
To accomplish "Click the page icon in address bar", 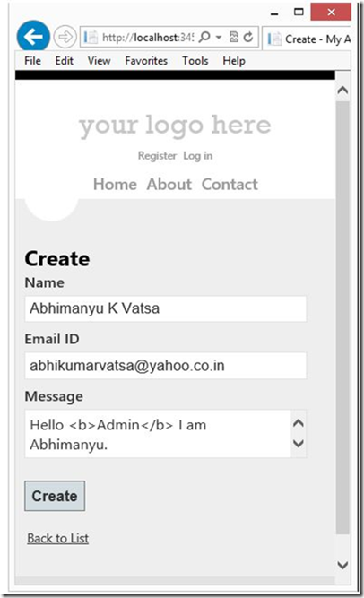I will click(x=91, y=38).
